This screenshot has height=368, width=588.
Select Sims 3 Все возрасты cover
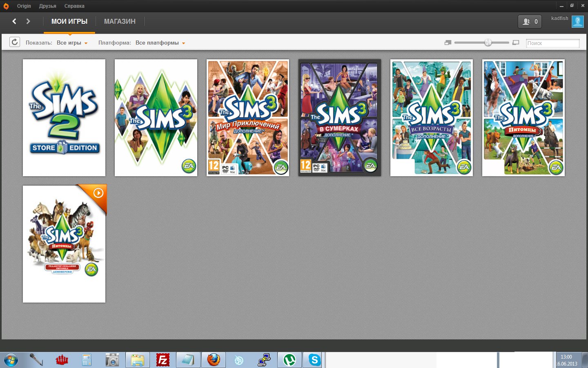click(x=432, y=118)
